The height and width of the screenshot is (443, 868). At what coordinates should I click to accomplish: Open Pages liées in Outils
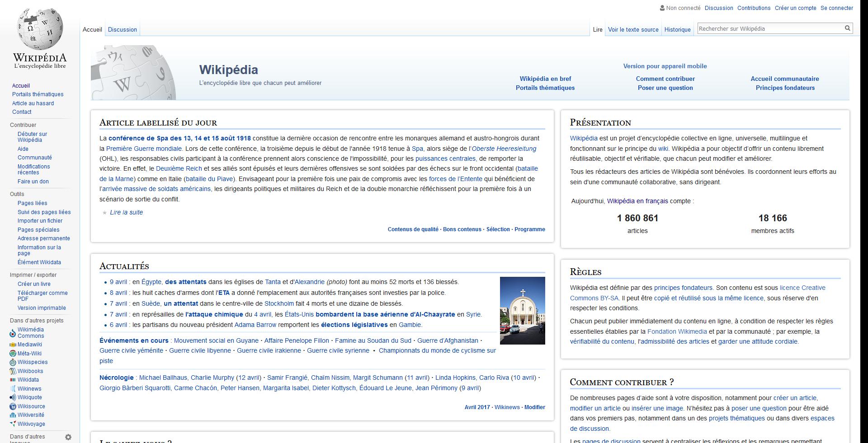coord(32,203)
